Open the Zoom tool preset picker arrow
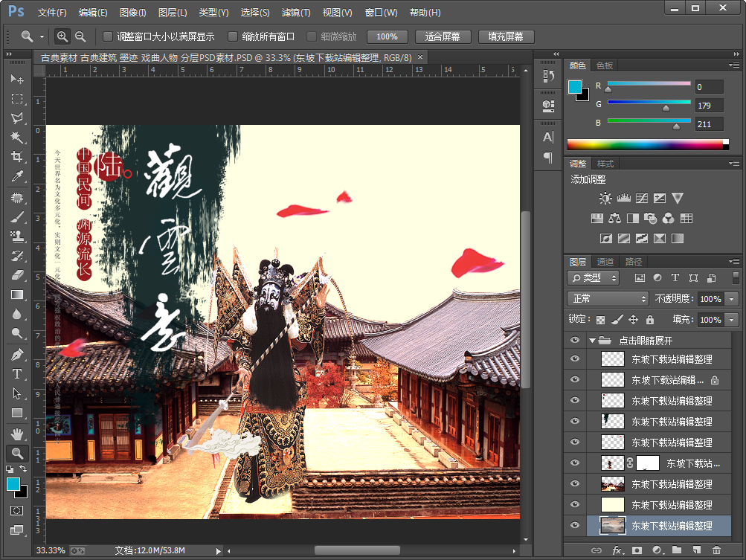Viewport: 746px width, 560px height. 42,36
